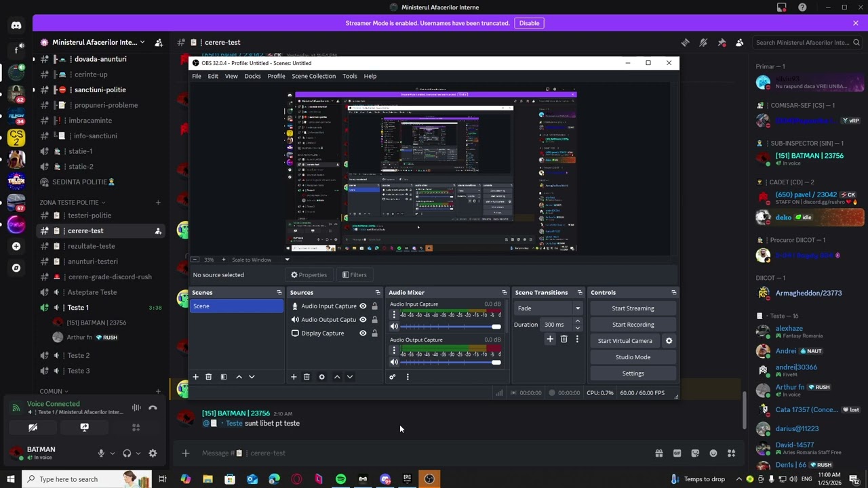Remove transition with trash icon
Viewport: 868px width, 488px height.
(x=564, y=339)
